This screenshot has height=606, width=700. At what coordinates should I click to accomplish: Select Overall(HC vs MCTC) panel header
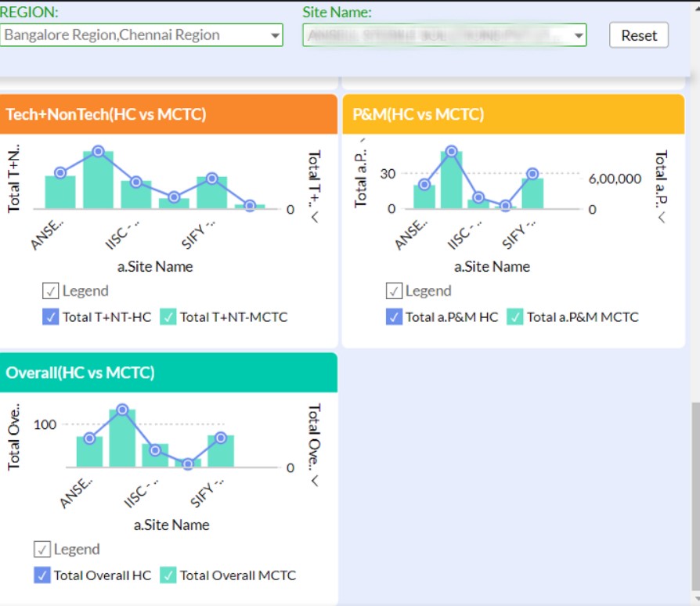(168, 373)
